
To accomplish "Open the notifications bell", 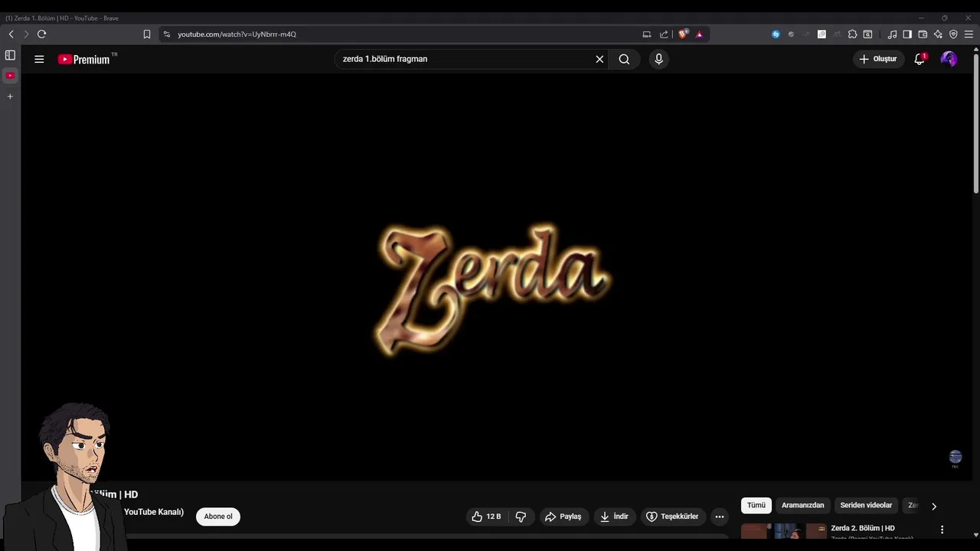I will click(920, 59).
